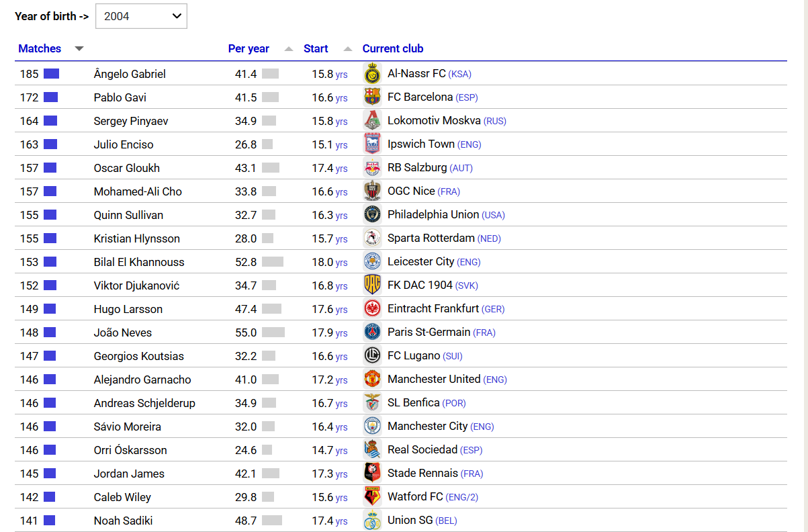
Task: Click the sort arrow next to Start
Action: (x=347, y=48)
